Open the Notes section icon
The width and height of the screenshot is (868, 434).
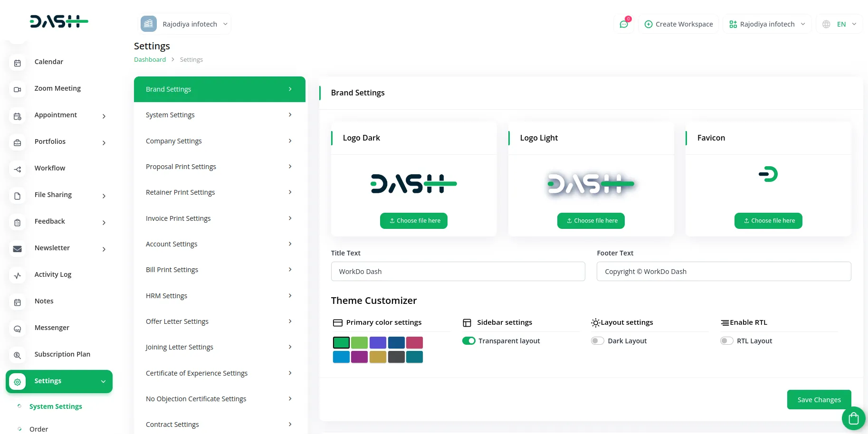[x=17, y=302]
